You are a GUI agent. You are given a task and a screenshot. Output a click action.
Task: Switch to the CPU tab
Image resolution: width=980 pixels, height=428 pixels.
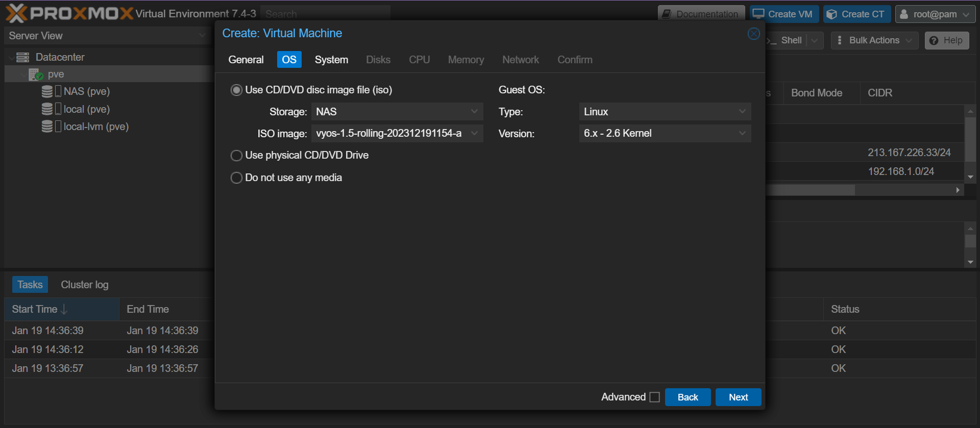click(x=419, y=60)
